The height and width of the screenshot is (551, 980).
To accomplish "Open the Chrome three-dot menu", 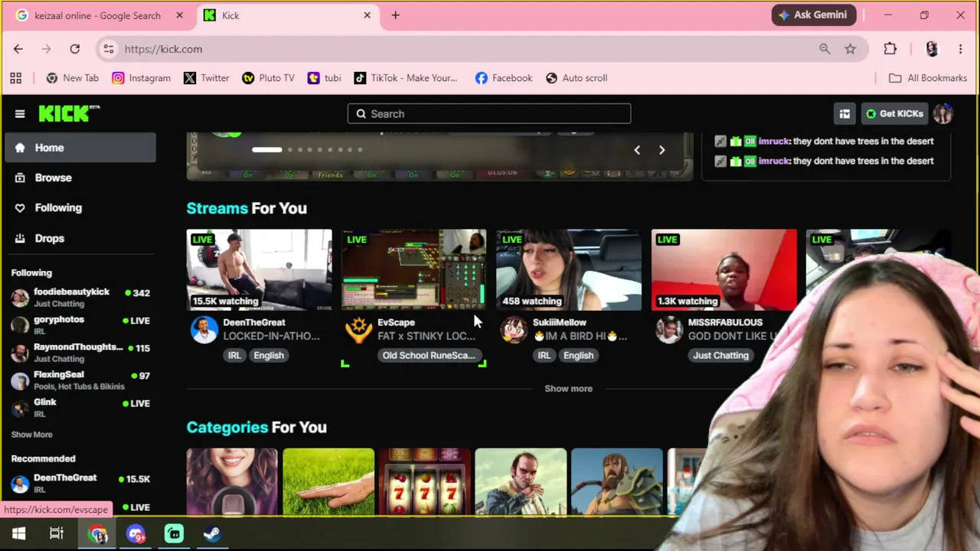I will pyautogui.click(x=961, y=49).
